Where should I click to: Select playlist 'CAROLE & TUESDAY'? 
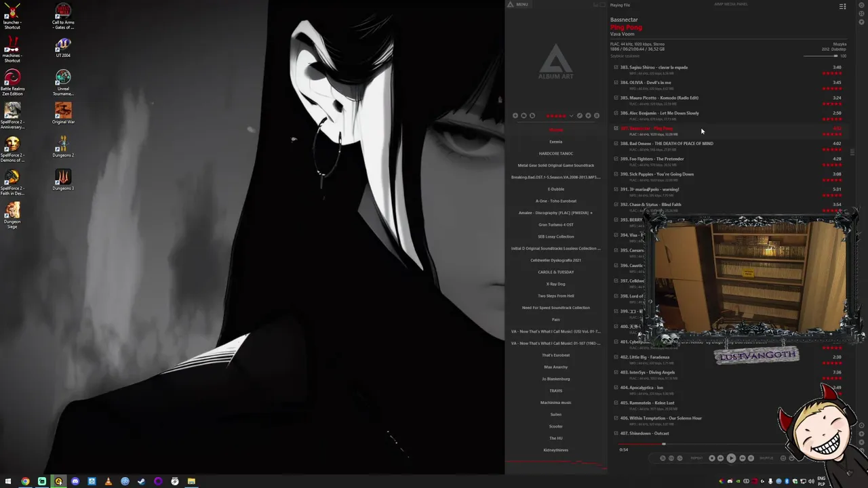point(556,272)
